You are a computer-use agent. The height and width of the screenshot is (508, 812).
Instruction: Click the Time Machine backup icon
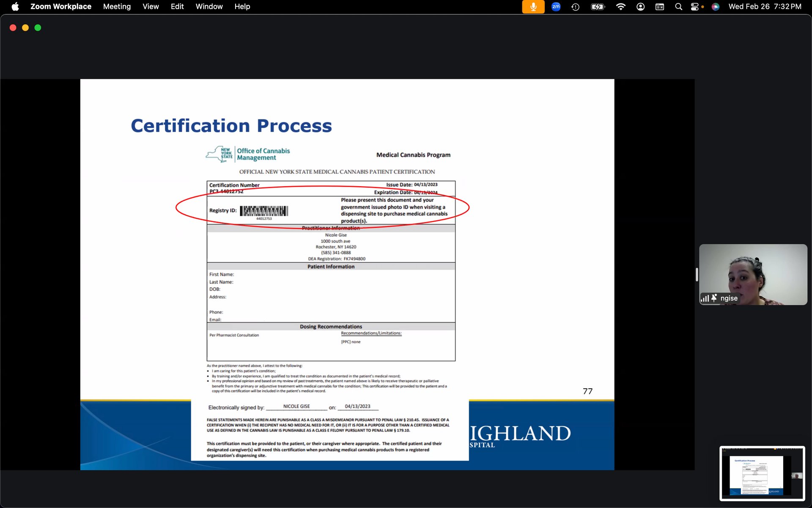[575, 7]
